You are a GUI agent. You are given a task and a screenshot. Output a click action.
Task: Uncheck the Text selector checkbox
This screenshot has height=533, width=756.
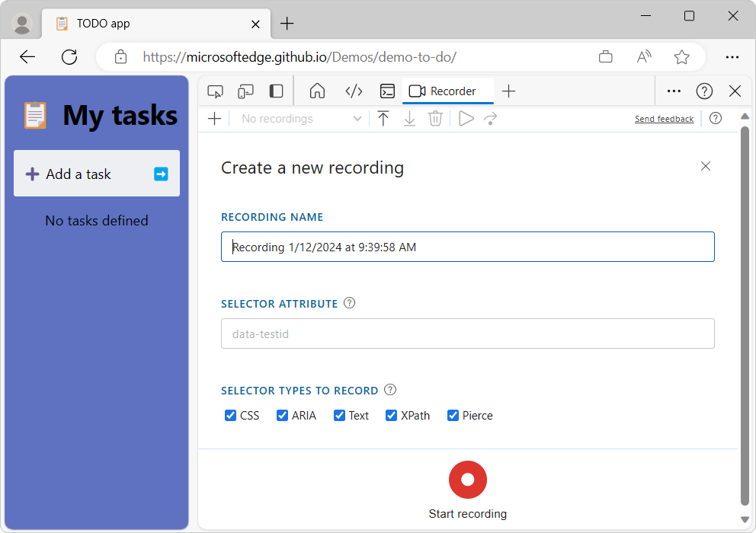339,416
